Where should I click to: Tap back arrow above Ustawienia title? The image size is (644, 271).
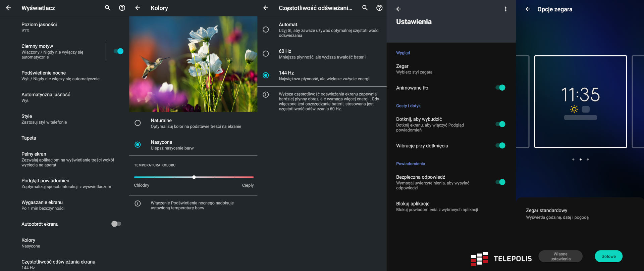click(x=398, y=9)
